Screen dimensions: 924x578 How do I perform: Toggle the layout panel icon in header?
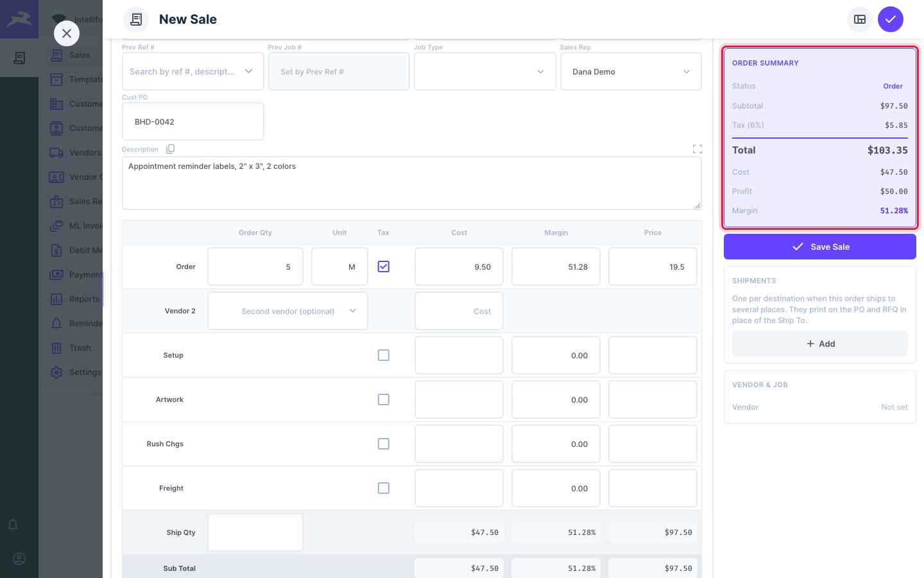tap(860, 19)
